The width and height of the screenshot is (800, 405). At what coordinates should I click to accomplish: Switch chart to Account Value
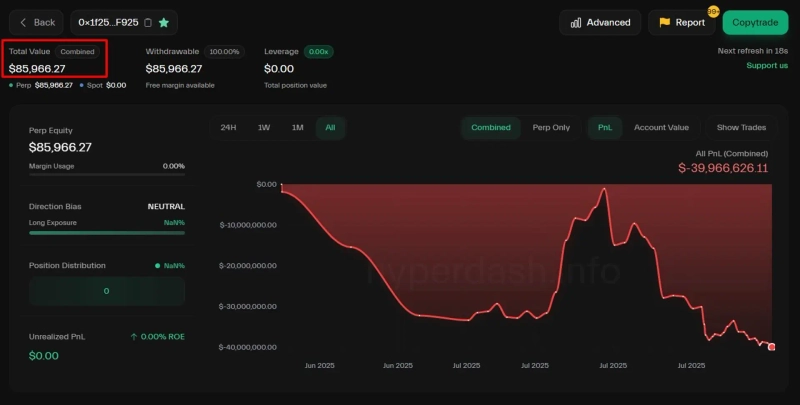click(661, 127)
